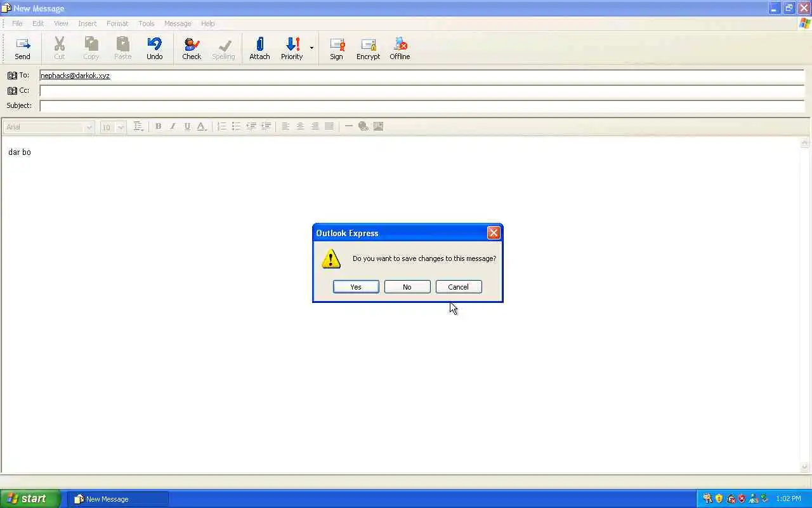Viewport: 812px width, 508px height.
Task: Open the Tools menu
Action: [147, 23]
